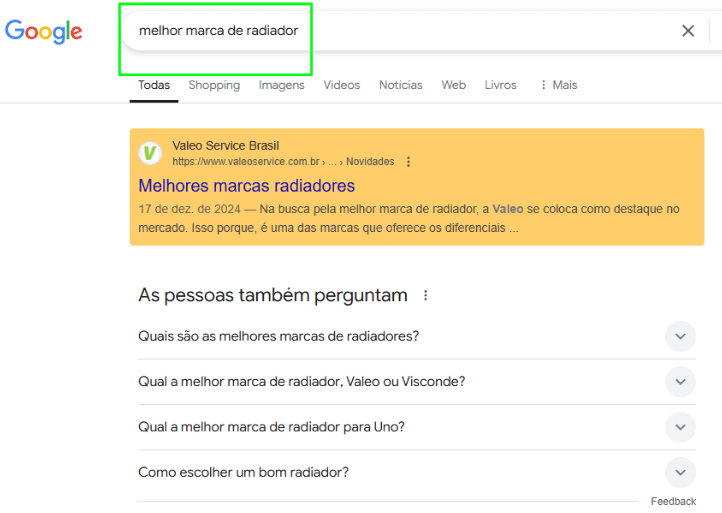The image size is (722, 513).
Task: Click the Valeo Service Brasil favicon
Action: (x=150, y=153)
